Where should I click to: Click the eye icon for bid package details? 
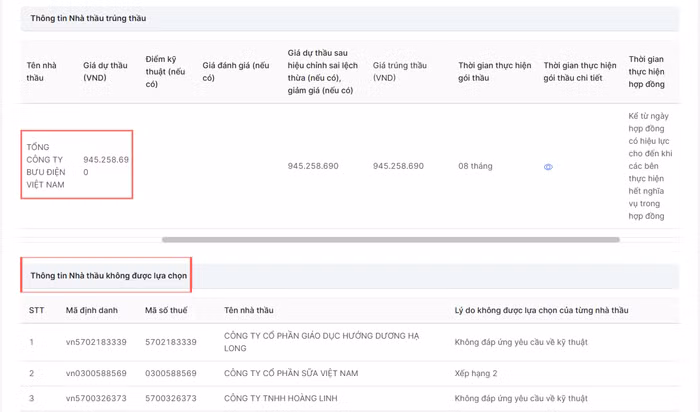click(x=548, y=167)
